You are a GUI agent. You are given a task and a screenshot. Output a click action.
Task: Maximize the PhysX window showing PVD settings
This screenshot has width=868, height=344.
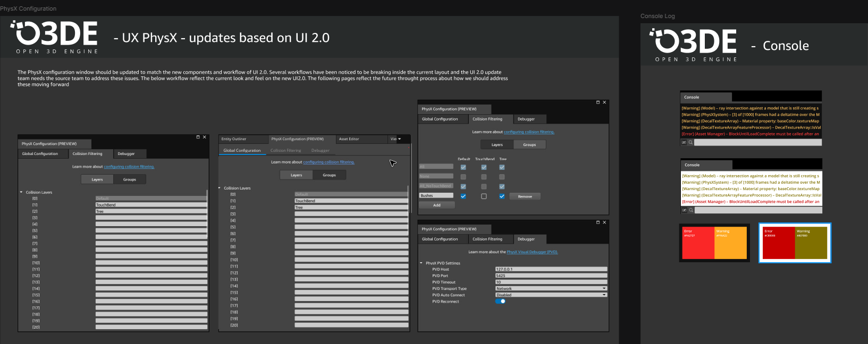coord(598,222)
